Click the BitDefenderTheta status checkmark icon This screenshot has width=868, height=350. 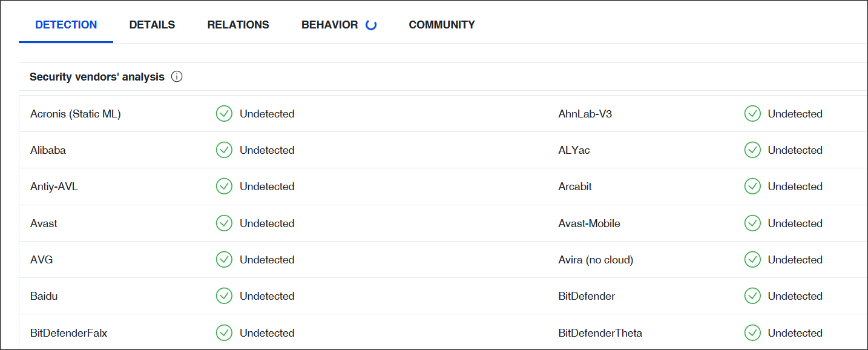[752, 333]
